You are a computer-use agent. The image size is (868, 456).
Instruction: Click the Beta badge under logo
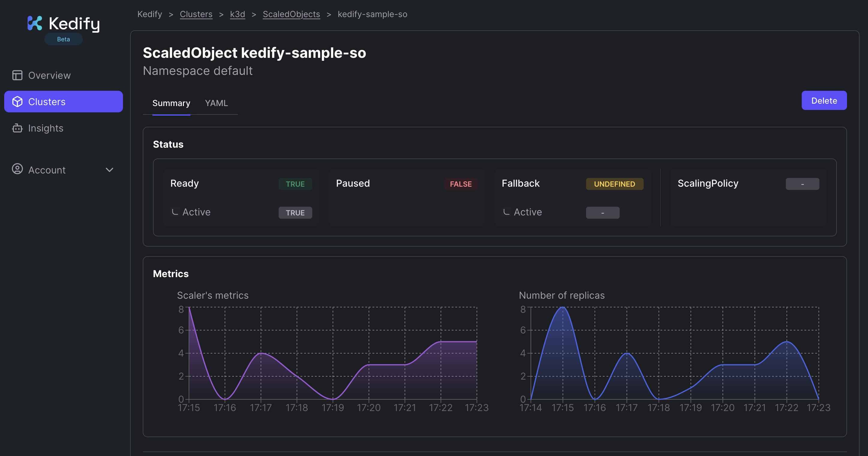63,39
